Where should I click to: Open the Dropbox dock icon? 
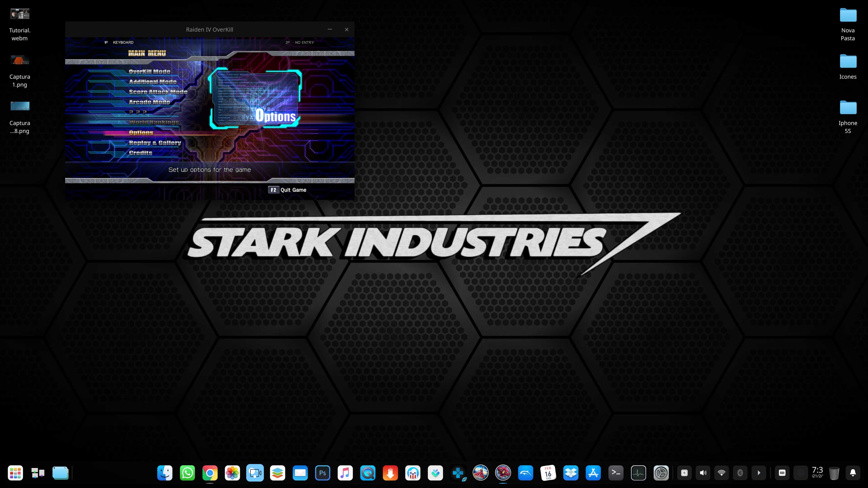click(x=570, y=472)
